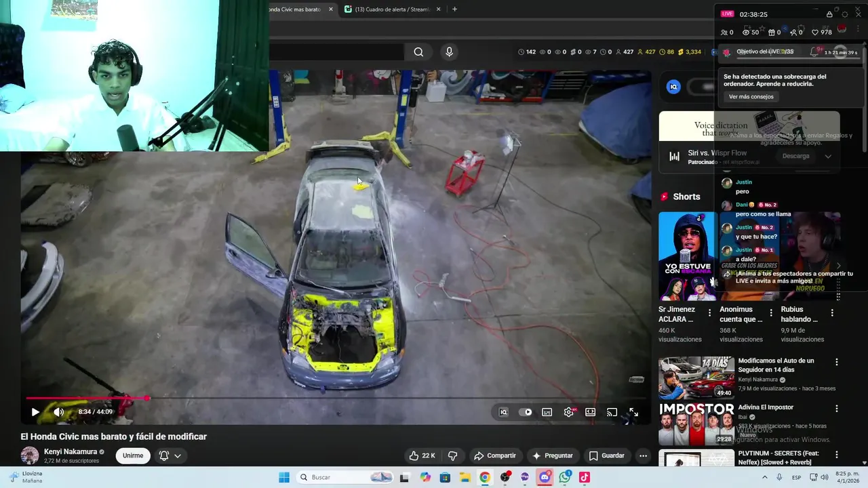Open LIVE overlay settings gear
Viewport: 868px width, 488px height.
point(845,14)
